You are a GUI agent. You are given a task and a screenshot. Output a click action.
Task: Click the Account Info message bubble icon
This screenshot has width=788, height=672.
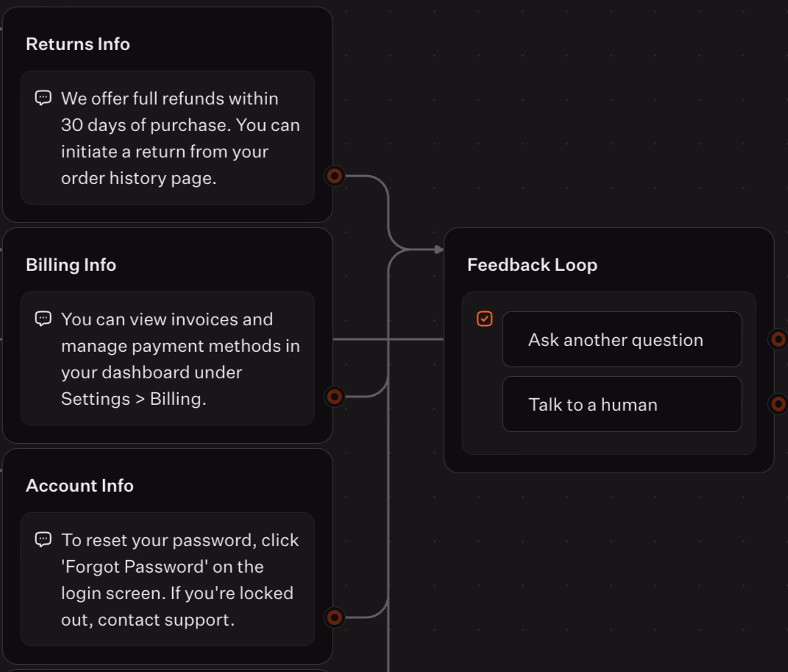[43, 540]
